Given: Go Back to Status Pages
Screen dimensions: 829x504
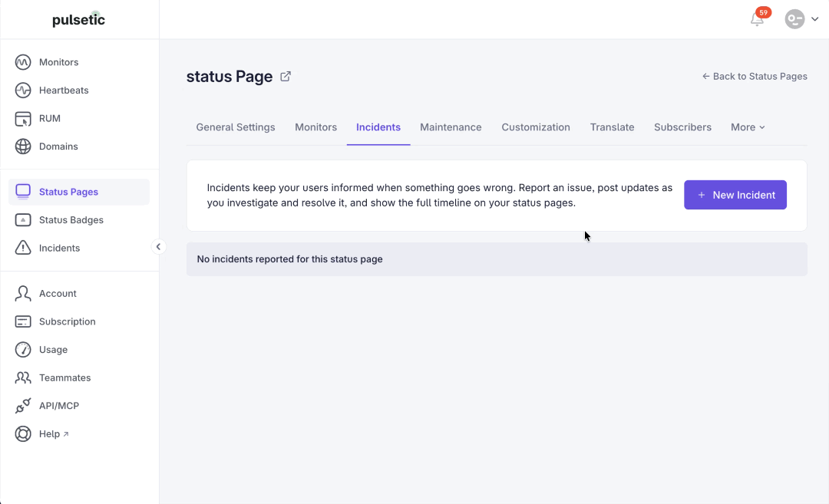Looking at the screenshot, I should 755,77.
